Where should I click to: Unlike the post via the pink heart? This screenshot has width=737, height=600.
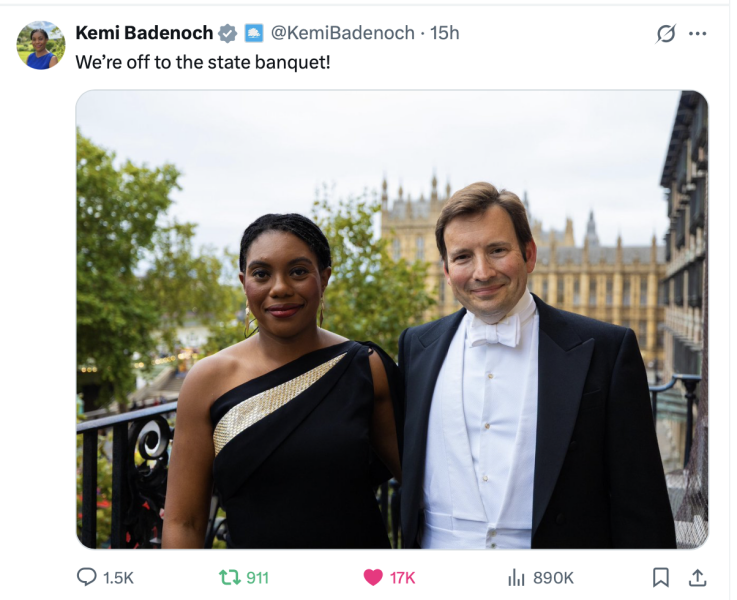[x=373, y=577]
